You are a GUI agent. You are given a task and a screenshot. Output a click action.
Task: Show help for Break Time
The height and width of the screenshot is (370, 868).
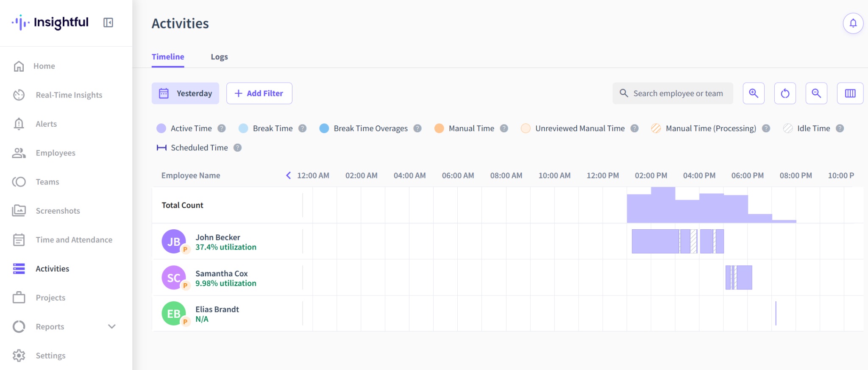[x=302, y=128]
